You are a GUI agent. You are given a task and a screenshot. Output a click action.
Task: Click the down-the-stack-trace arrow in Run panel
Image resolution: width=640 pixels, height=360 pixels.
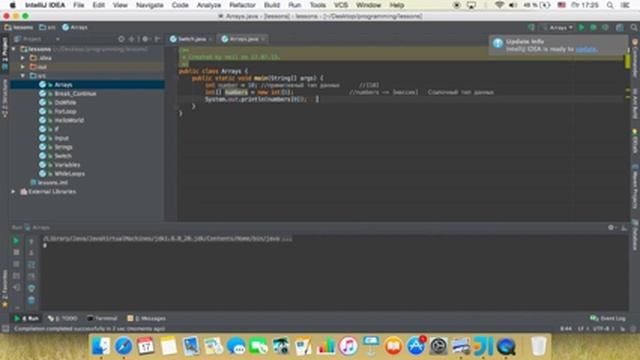click(x=31, y=253)
